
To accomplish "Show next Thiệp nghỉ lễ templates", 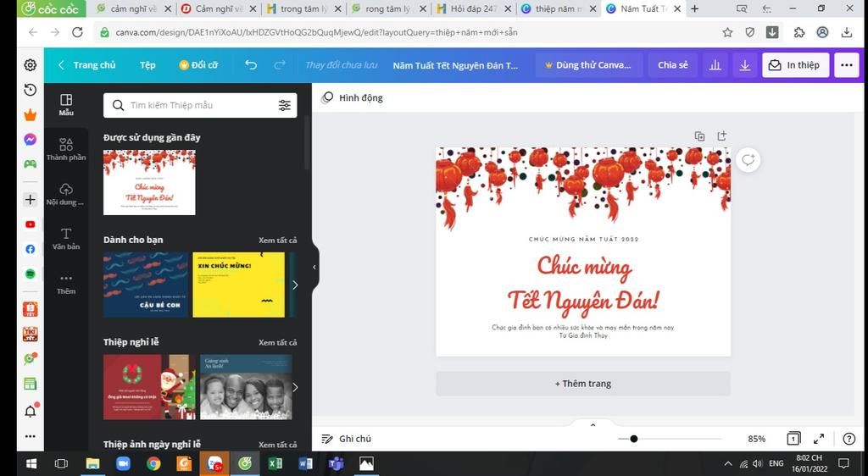I will tap(295, 387).
